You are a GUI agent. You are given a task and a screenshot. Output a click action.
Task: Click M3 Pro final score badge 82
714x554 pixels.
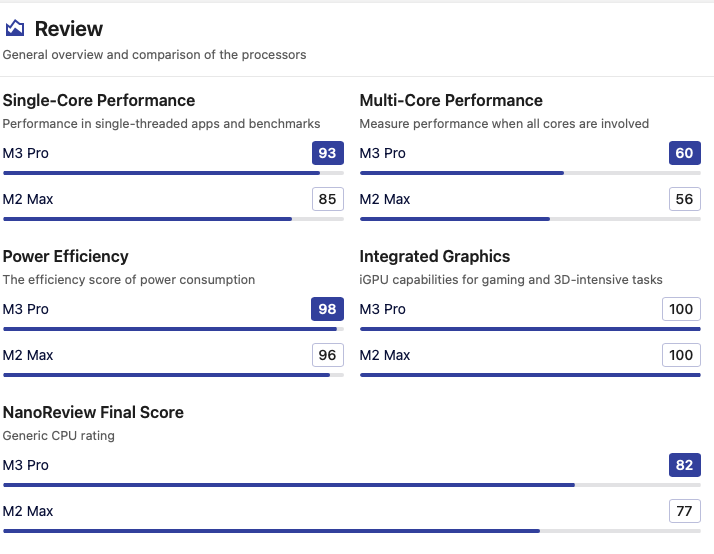click(684, 465)
